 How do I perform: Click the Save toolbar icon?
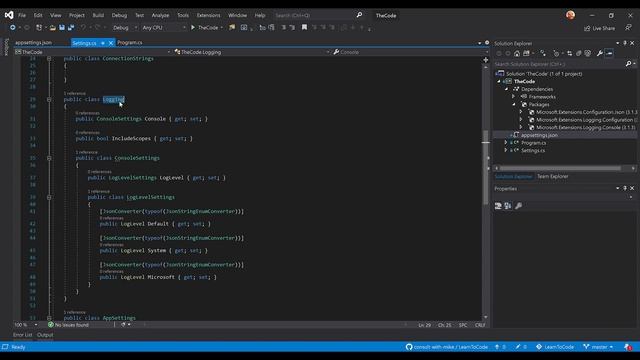coord(62,27)
